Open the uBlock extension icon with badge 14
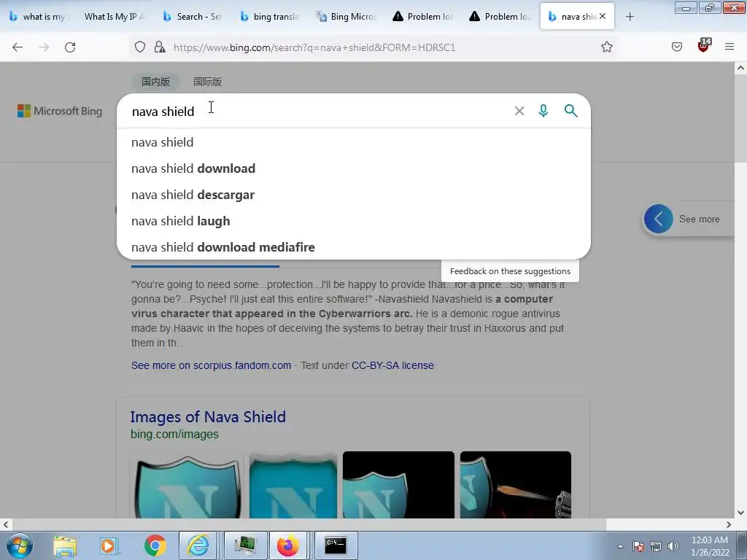The height and width of the screenshot is (560, 747). tap(704, 46)
